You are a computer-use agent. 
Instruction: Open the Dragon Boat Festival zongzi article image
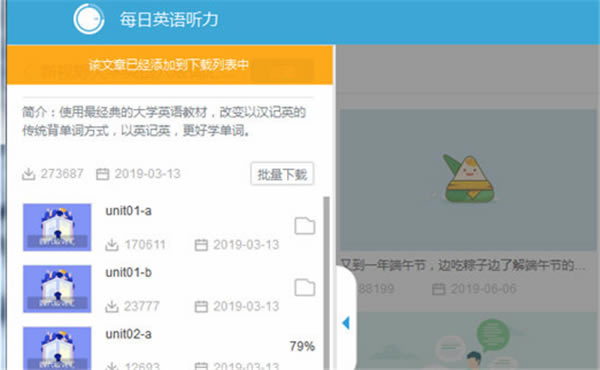click(468, 179)
